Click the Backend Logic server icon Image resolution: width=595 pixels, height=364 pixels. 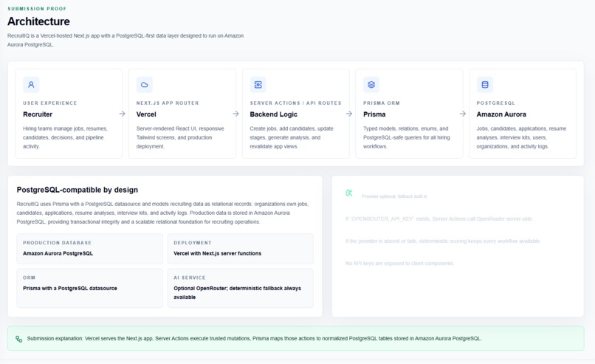[258, 85]
